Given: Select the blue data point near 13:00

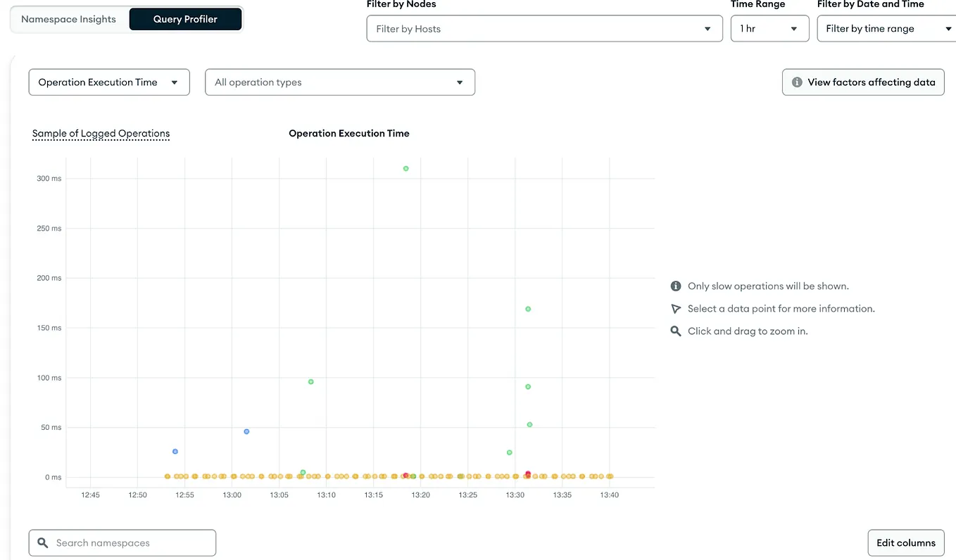Looking at the screenshot, I should pyautogui.click(x=246, y=431).
